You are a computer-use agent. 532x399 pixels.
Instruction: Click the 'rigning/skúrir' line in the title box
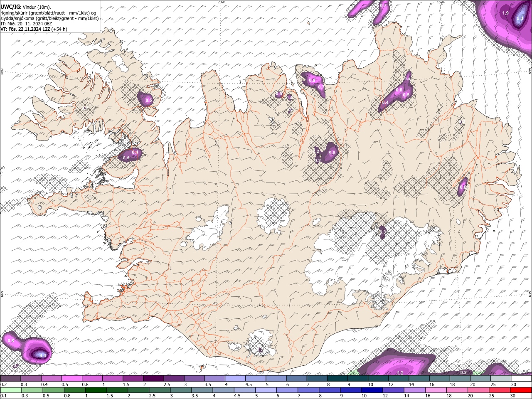49,12
